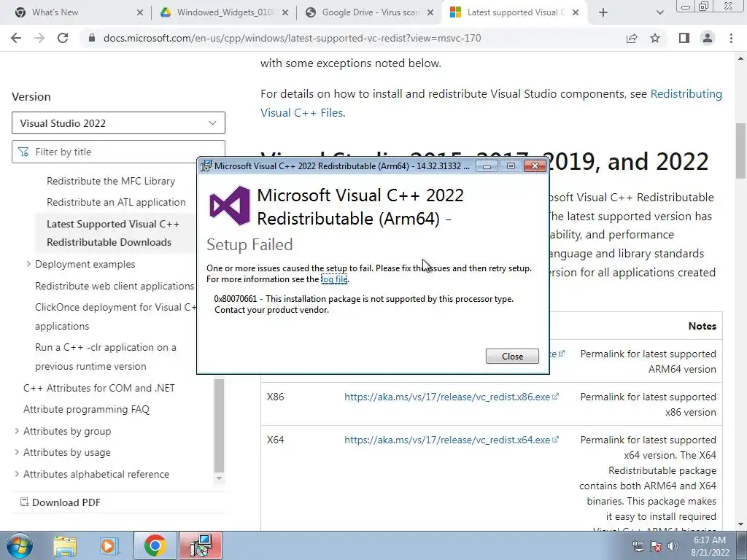
Task: Close setup dialog with red X
Action: point(535,166)
